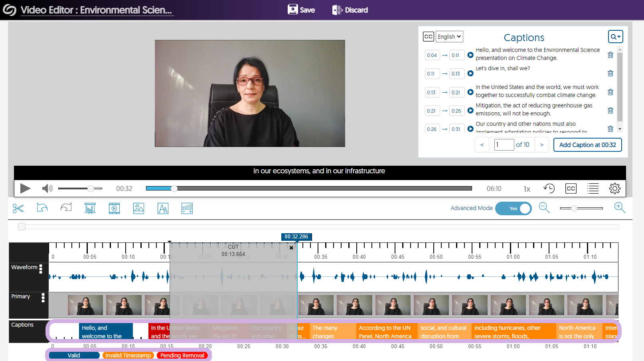Click the zoom out magnifier icon
Screen dimensions: 644x361
[x=544, y=208]
